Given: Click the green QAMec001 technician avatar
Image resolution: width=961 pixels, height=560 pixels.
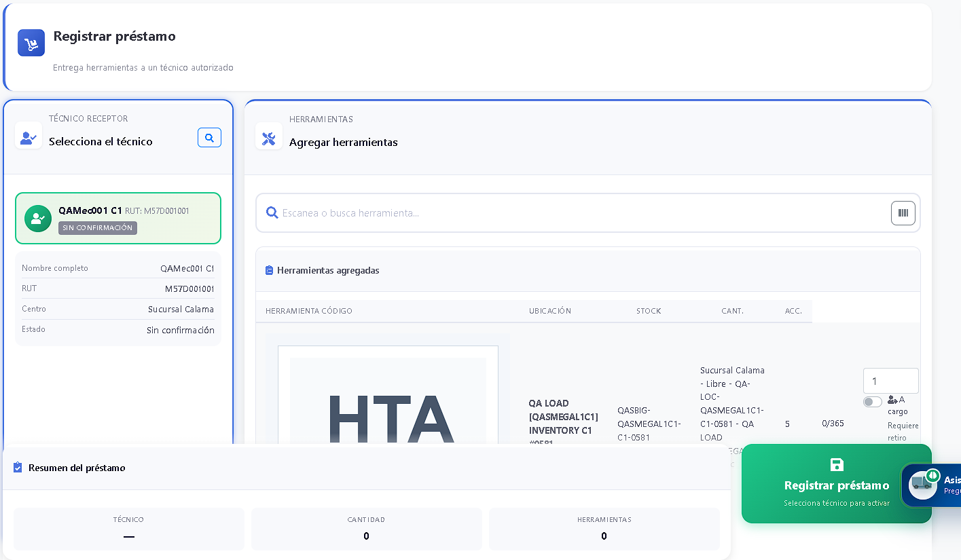Looking at the screenshot, I should (x=38, y=219).
